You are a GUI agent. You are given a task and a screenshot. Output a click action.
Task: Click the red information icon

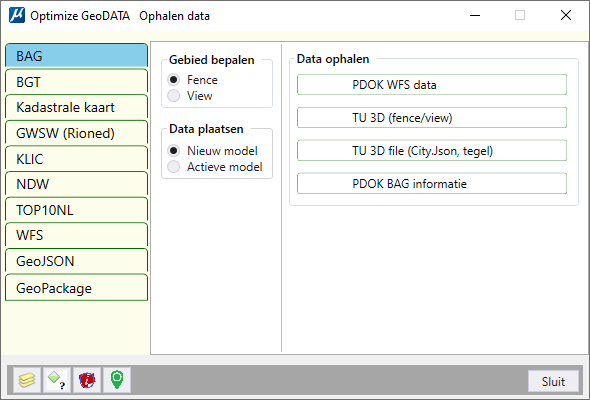tap(87, 380)
